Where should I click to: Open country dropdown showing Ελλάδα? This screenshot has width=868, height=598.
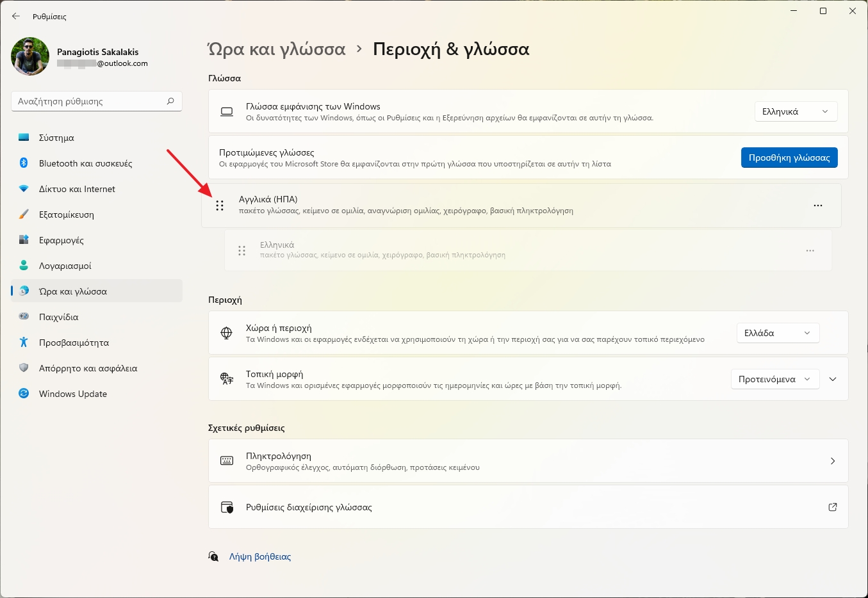click(777, 333)
